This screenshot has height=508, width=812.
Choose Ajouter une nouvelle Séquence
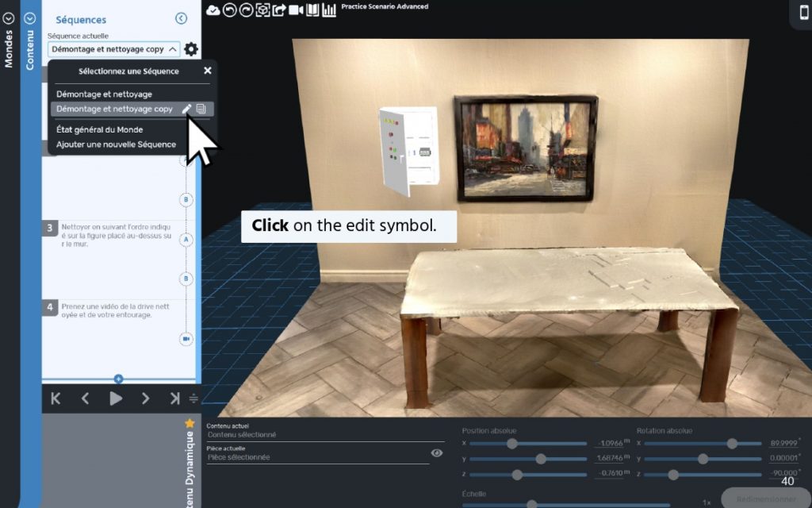click(116, 144)
